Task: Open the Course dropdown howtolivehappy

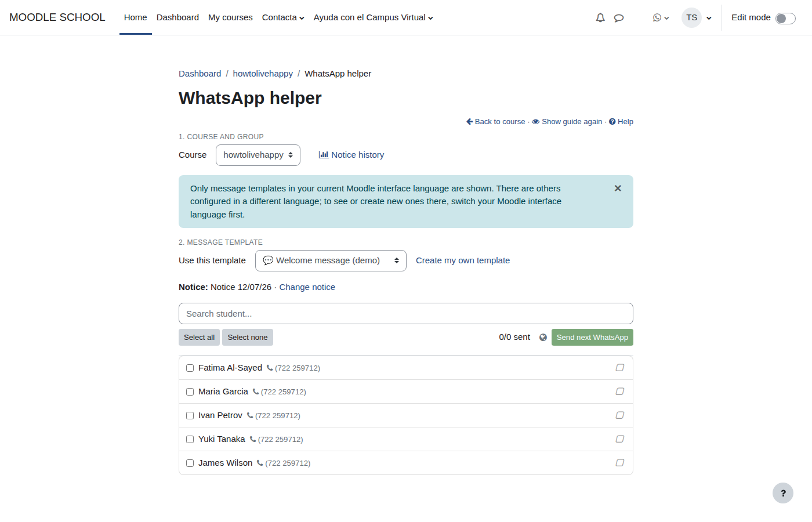Action: [x=258, y=155]
